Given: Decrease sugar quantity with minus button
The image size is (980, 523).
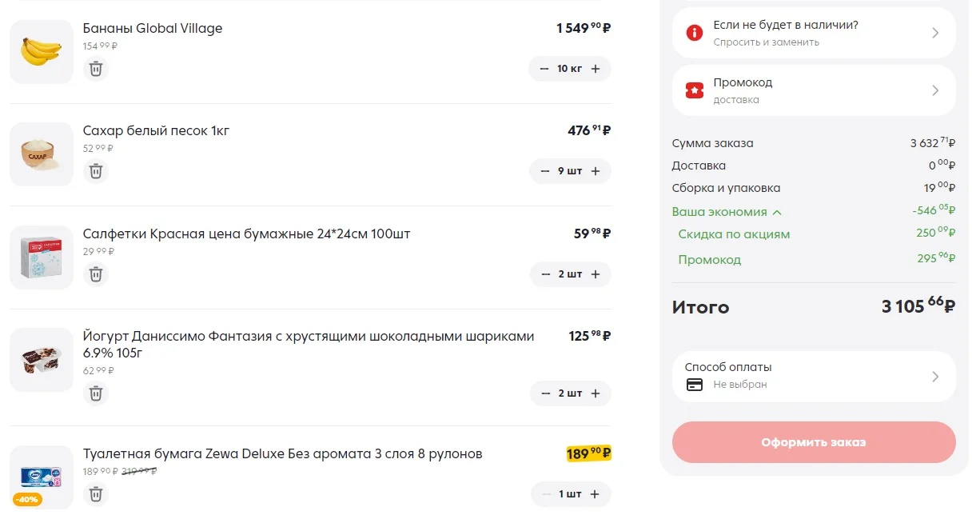Looking at the screenshot, I should click(x=545, y=171).
